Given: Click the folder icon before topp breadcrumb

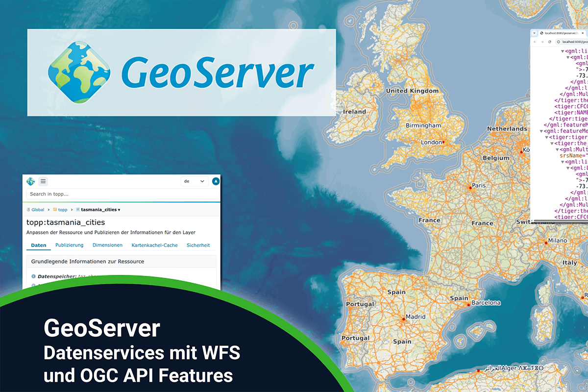Looking at the screenshot, I should [55, 209].
